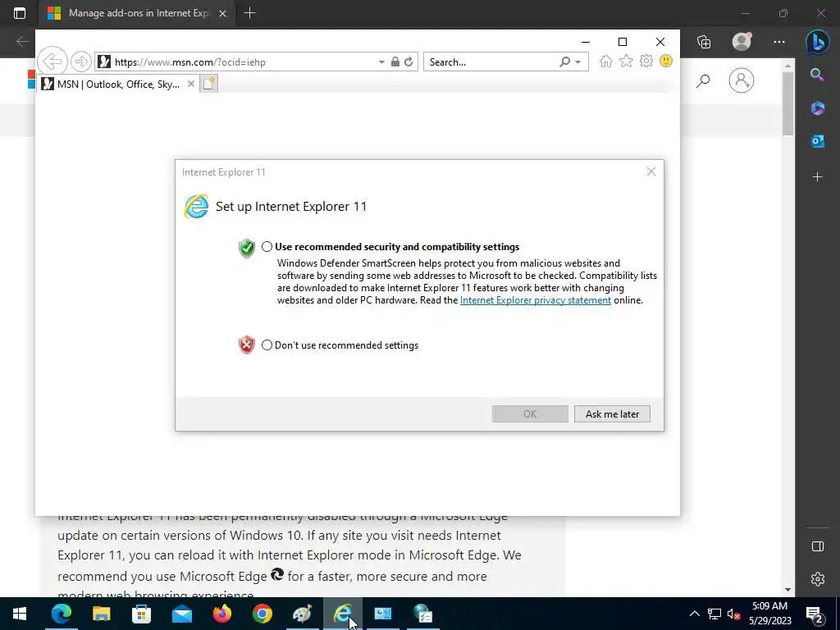The width and height of the screenshot is (840, 630).
Task: Open Edge profile avatar
Action: pyautogui.click(x=742, y=41)
